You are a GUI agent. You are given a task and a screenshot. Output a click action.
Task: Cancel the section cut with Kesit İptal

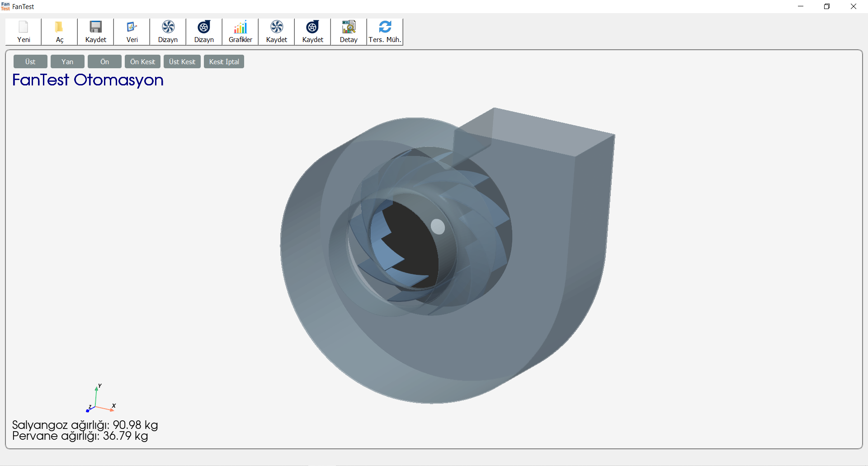223,61
